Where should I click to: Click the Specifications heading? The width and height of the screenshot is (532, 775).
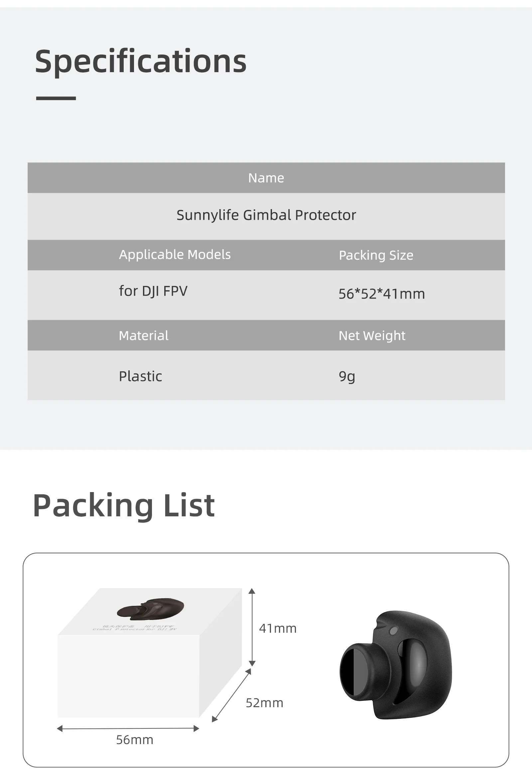pyautogui.click(x=141, y=62)
